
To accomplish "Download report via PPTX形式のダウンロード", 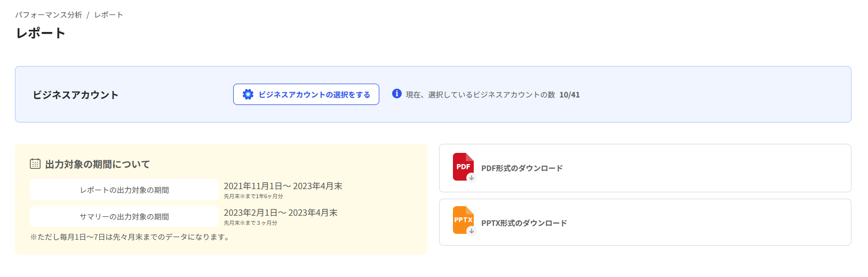I will [x=645, y=222].
